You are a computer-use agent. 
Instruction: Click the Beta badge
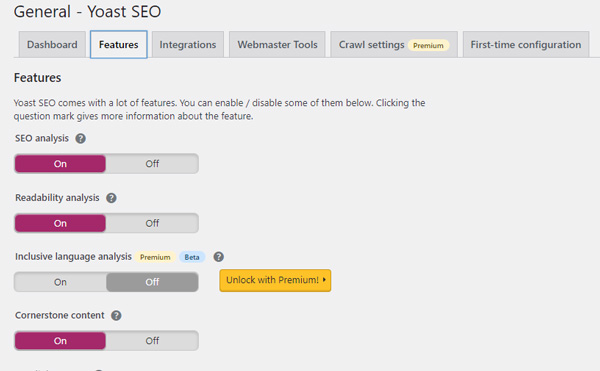point(192,257)
